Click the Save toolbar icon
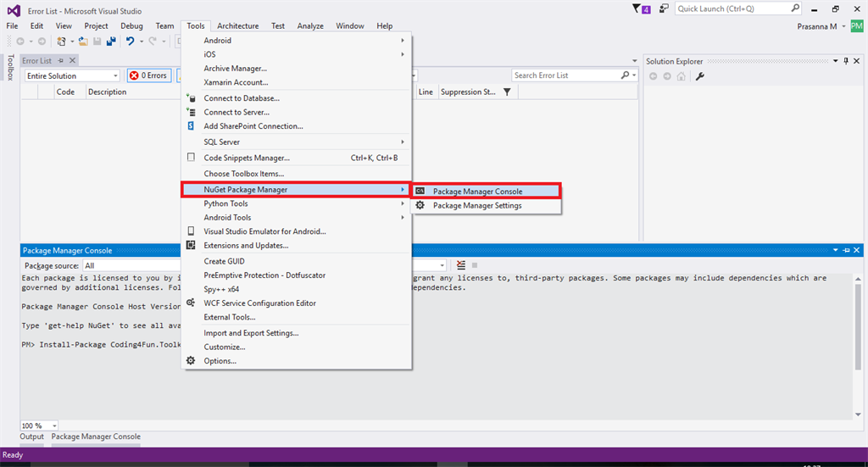 point(97,41)
